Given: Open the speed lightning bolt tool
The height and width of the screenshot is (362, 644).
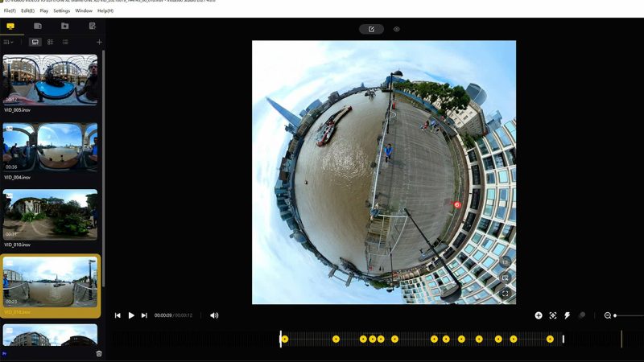Looking at the screenshot, I should 568,315.
